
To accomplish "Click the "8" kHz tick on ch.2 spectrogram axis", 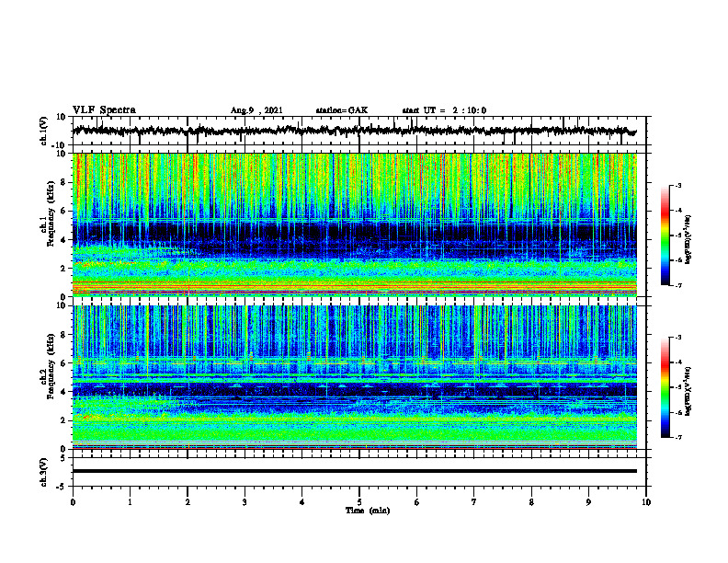I will tap(63, 335).
